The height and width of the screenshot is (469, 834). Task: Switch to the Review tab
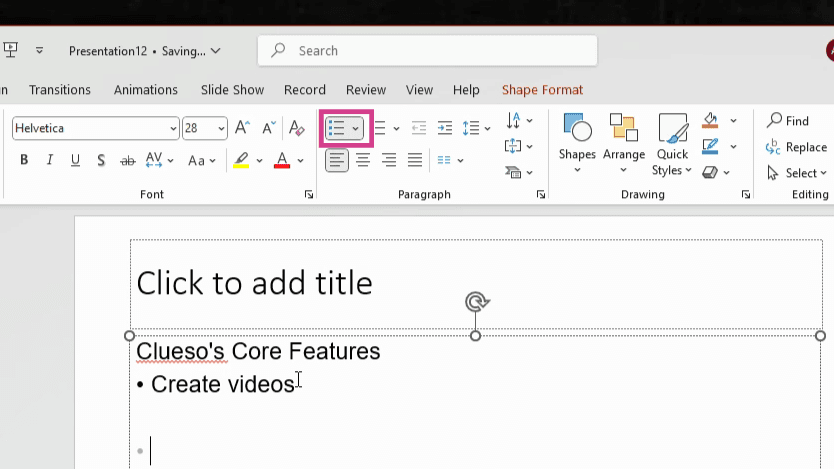click(366, 90)
